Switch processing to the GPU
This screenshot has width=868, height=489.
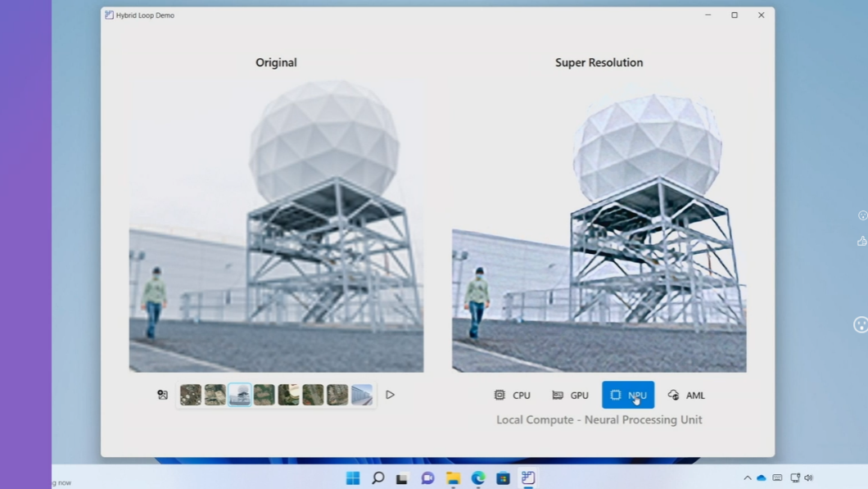coord(571,395)
